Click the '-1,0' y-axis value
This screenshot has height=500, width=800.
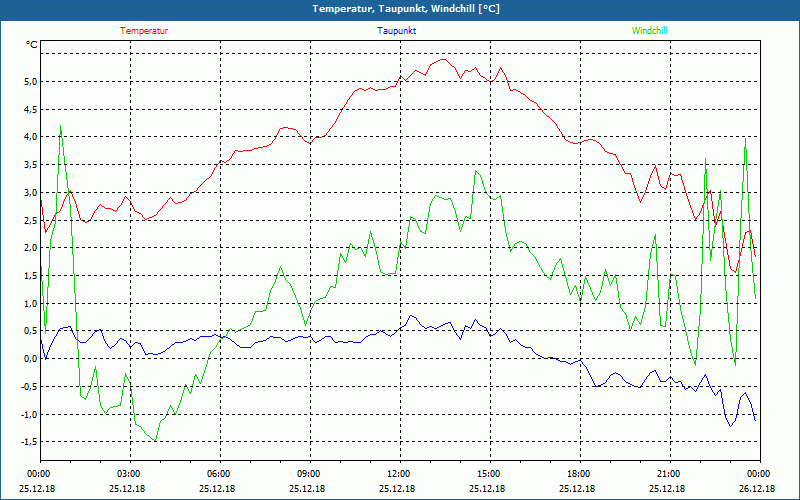[29, 414]
